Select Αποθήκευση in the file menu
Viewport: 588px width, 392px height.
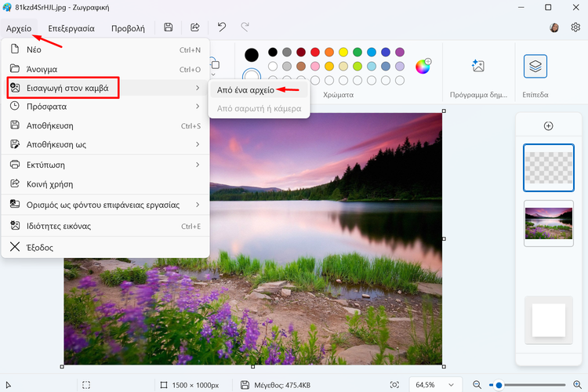click(105, 125)
